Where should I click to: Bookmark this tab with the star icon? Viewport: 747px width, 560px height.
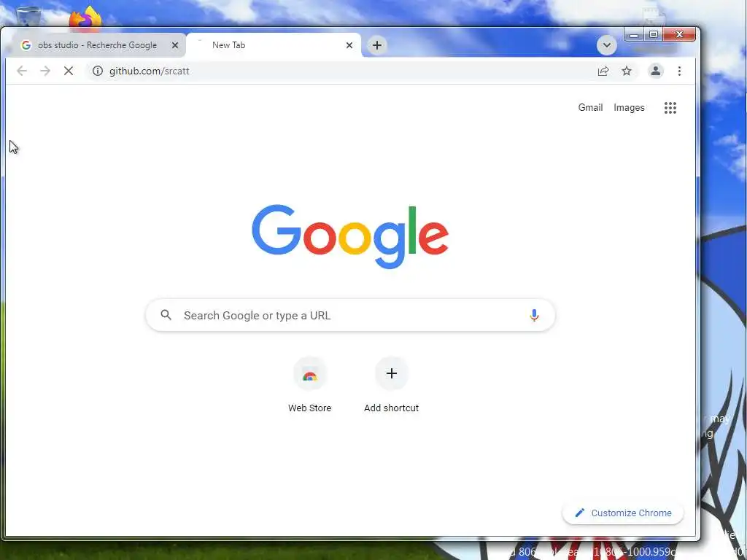pyautogui.click(x=627, y=71)
